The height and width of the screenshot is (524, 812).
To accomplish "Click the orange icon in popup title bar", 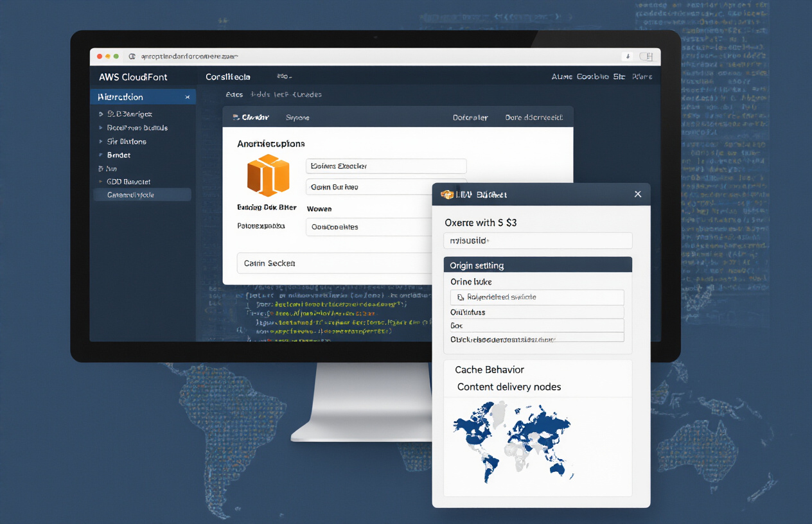I will tap(446, 194).
